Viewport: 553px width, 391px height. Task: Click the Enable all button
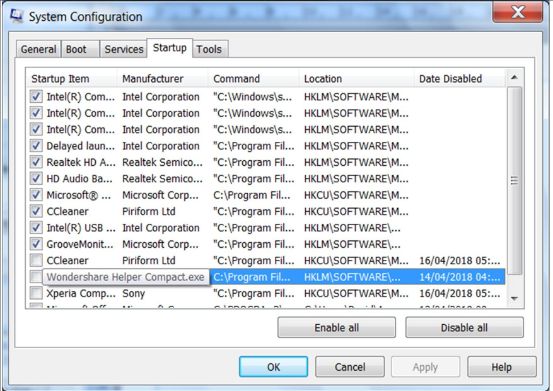336,328
